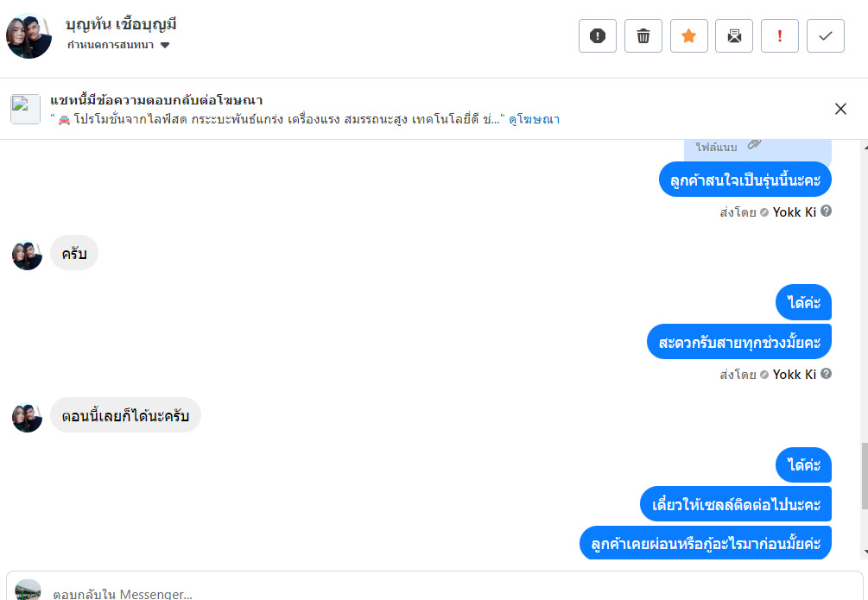868x600 pixels.
Task: Click the customer name บุญทัน เชื้อบุญมี
Action: coord(121,24)
